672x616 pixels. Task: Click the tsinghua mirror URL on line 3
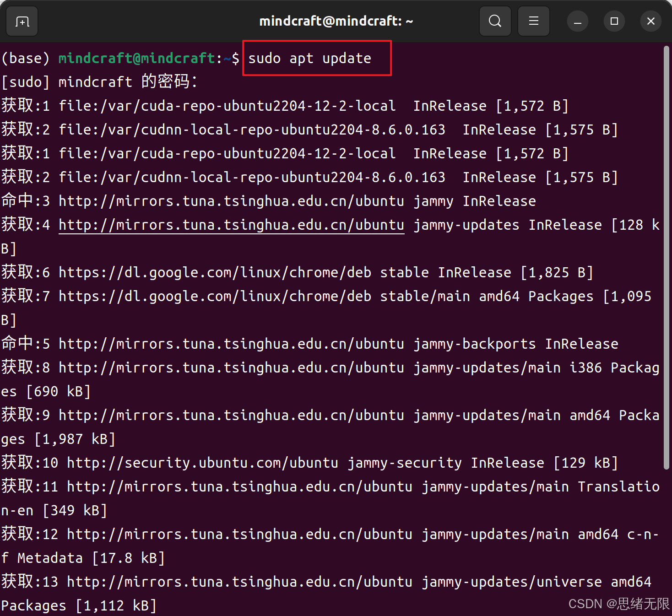click(232, 201)
